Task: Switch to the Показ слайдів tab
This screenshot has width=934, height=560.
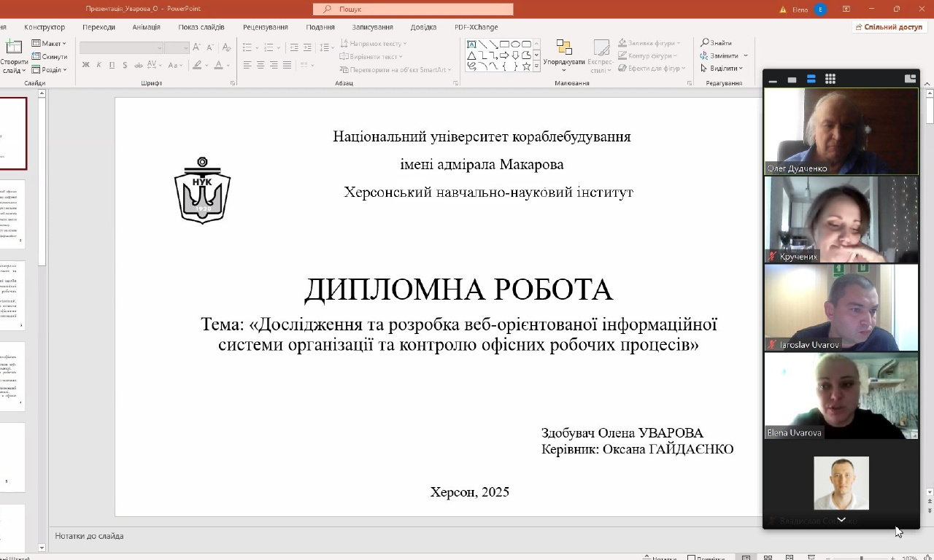Action: point(201,27)
